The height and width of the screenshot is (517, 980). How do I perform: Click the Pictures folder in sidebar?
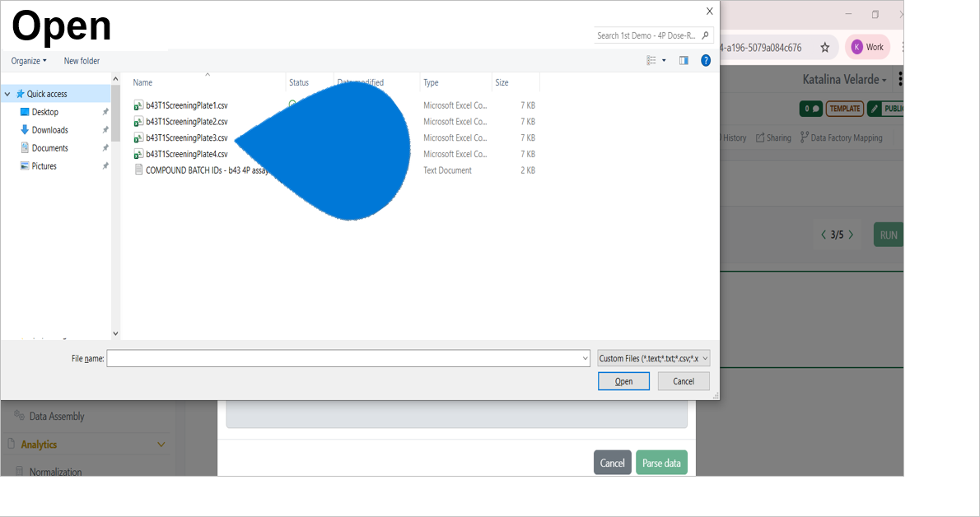(44, 166)
